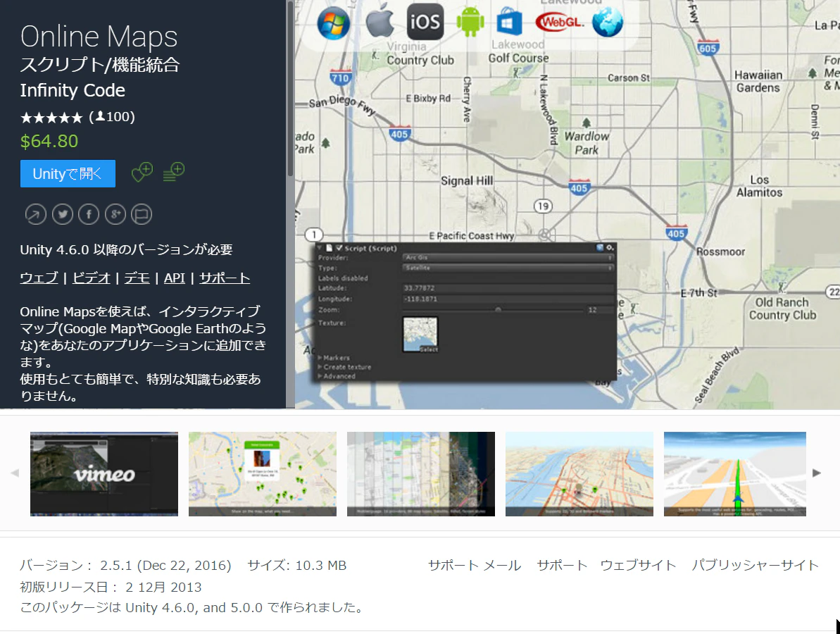Open the API link

pos(175,278)
